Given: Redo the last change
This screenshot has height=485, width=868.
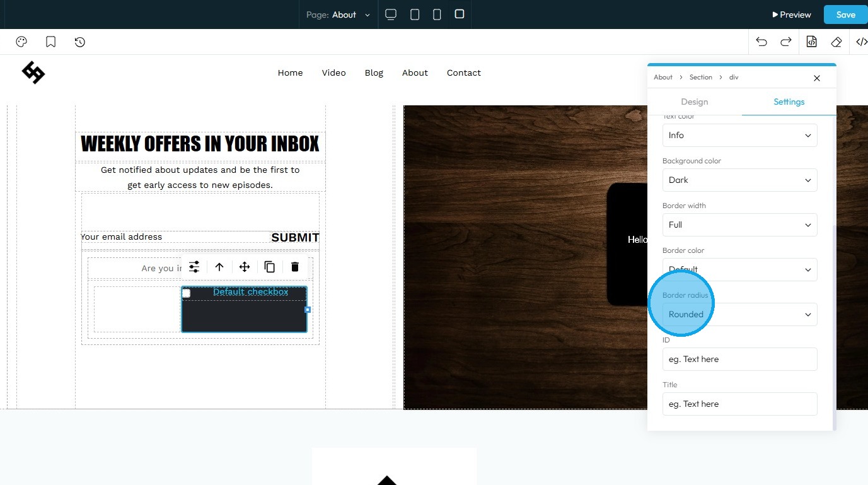Looking at the screenshot, I should 786,42.
